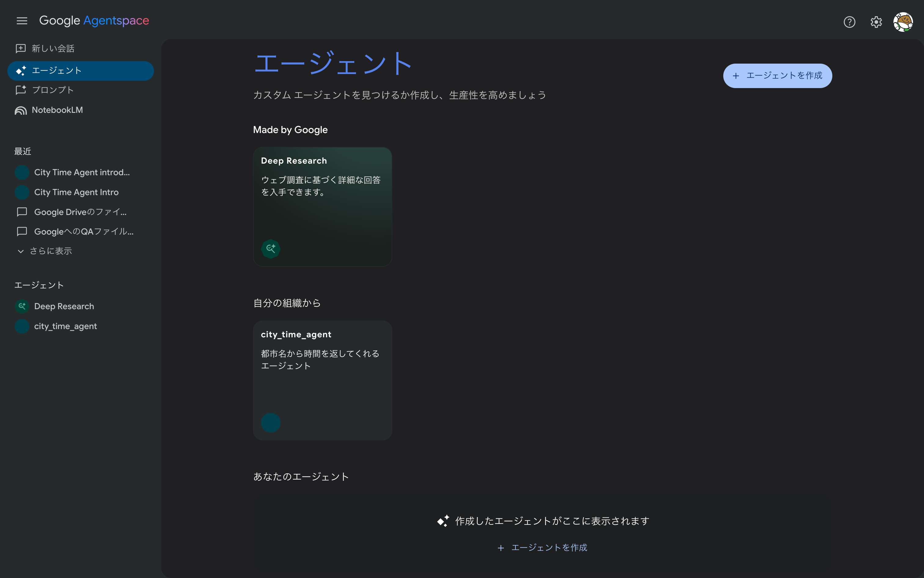Click the new conversation plus icon
This screenshot has height=578, width=924.
tap(20, 49)
